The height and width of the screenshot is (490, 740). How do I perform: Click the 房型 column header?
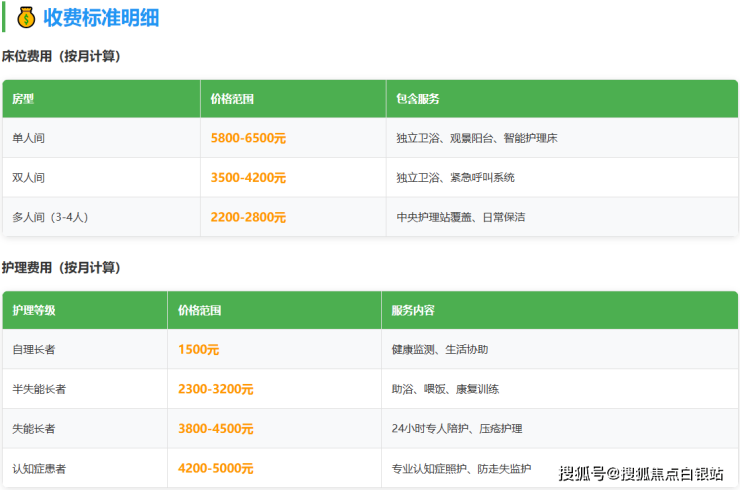(x=23, y=99)
